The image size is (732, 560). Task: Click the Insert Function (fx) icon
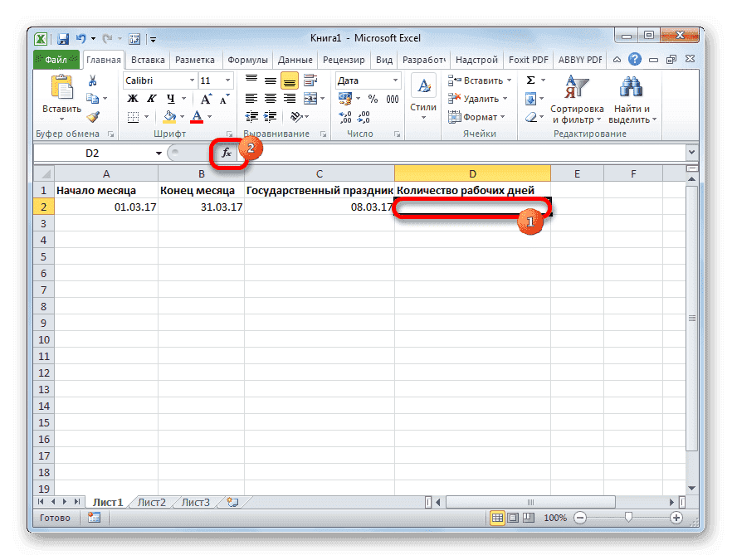(227, 153)
